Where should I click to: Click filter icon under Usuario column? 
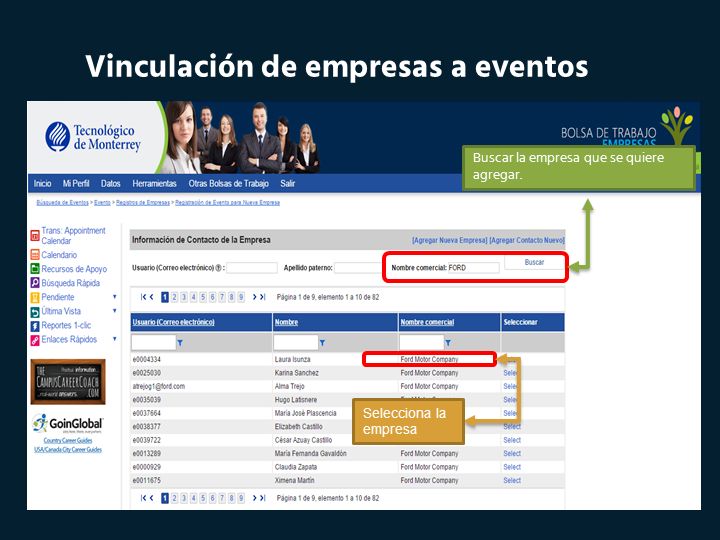[180, 343]
